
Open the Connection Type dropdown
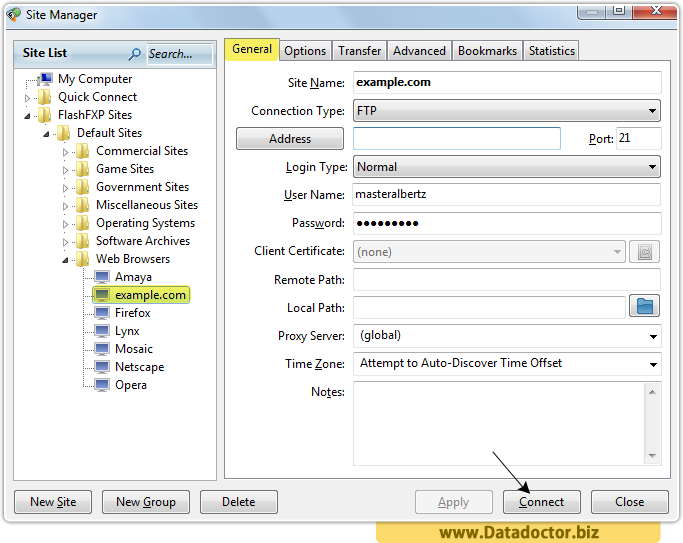point(507,111)
